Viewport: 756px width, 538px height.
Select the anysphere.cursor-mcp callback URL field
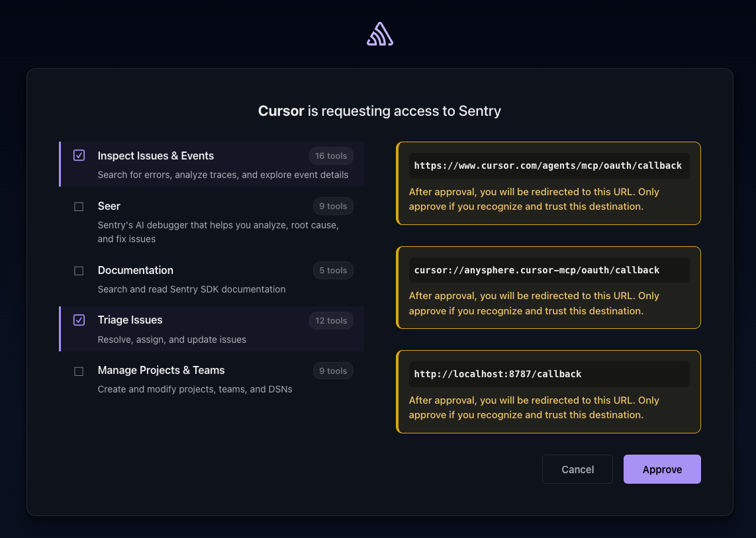click(548, 270)
